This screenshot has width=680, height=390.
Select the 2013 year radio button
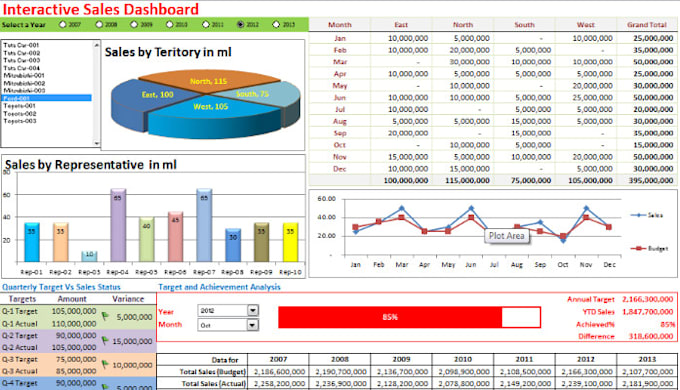coord(276,25)
